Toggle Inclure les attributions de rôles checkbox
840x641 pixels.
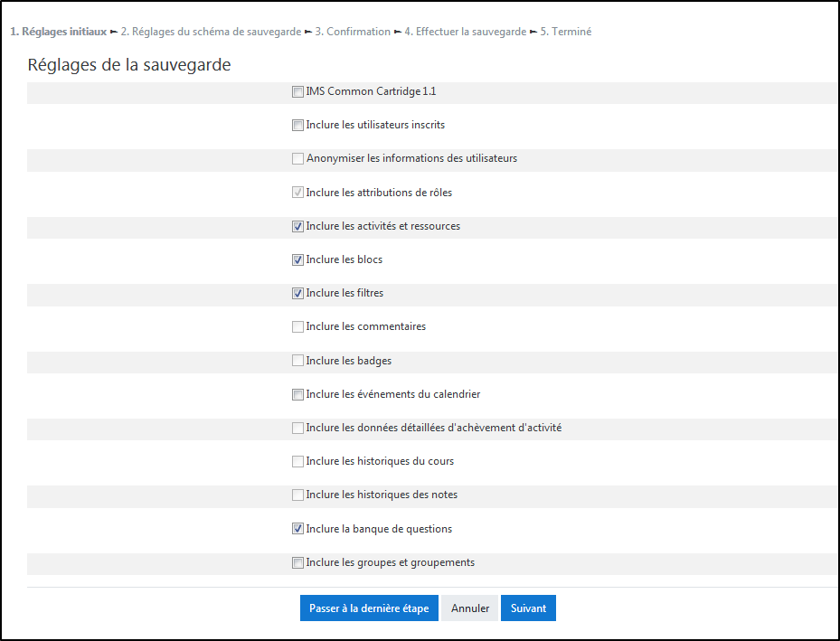297,193
